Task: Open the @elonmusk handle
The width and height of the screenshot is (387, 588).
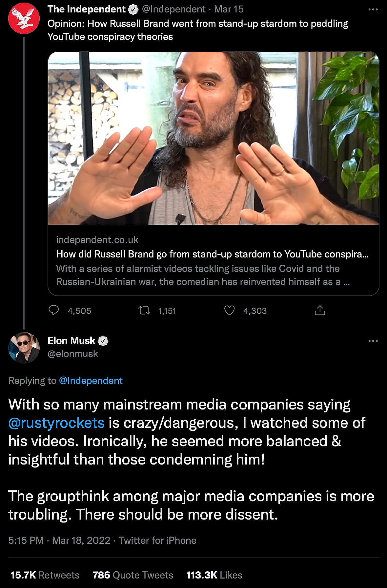Action: click(73, 354)
